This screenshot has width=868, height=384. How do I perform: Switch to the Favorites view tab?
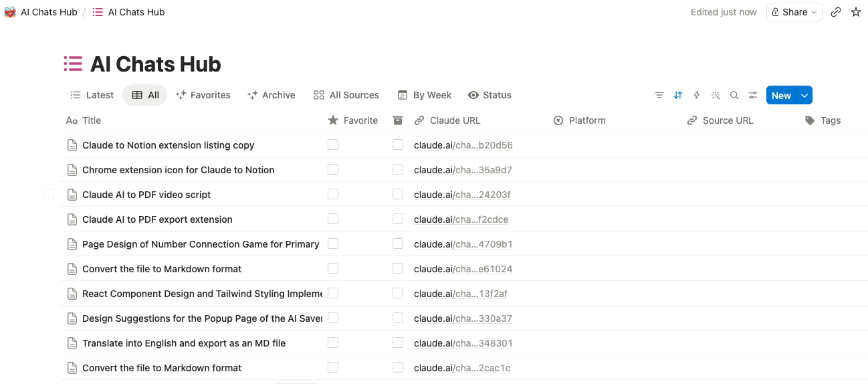click(203, 95)
